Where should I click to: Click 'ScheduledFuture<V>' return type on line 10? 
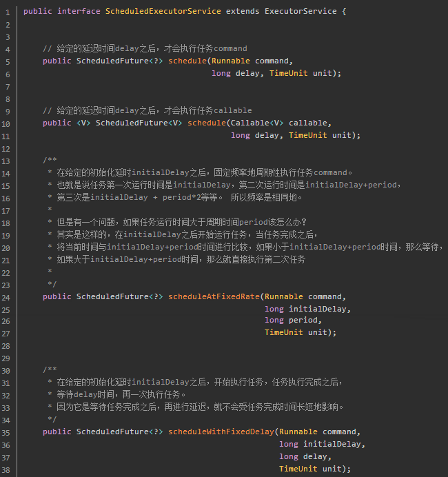(139, 123)
